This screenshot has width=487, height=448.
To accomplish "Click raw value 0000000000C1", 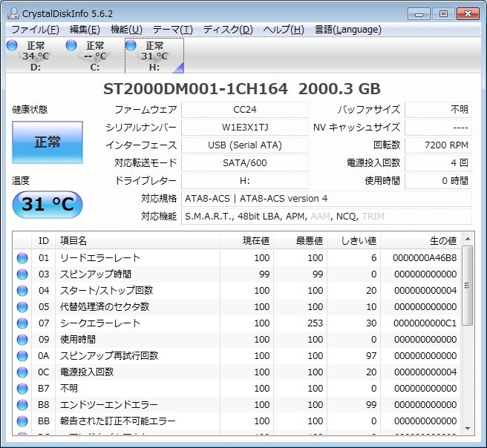I will 425,323.
